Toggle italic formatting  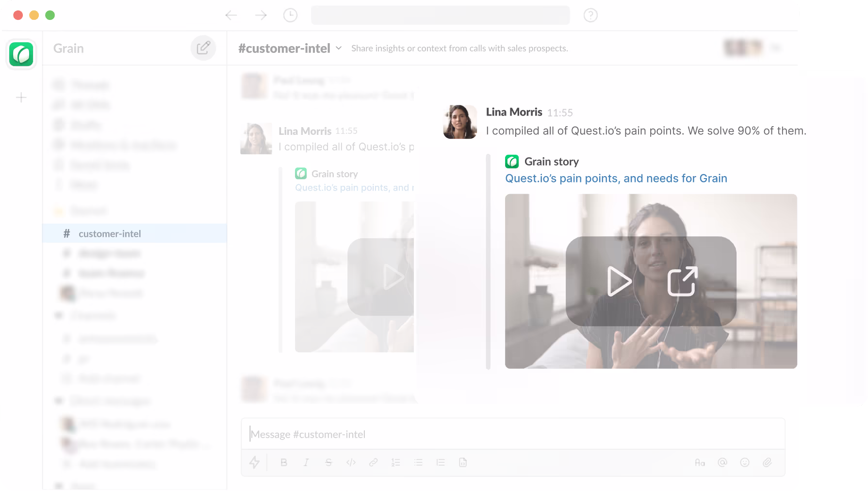[306, 462]
